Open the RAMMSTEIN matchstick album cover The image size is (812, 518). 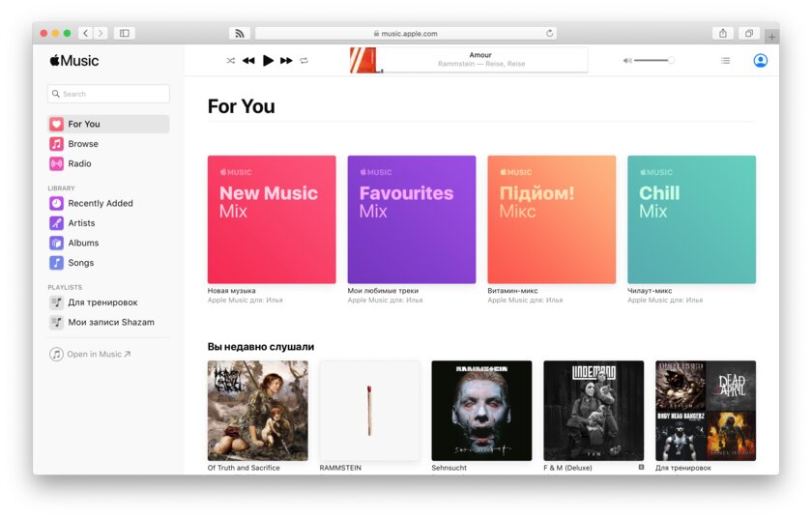click(369, 411)
